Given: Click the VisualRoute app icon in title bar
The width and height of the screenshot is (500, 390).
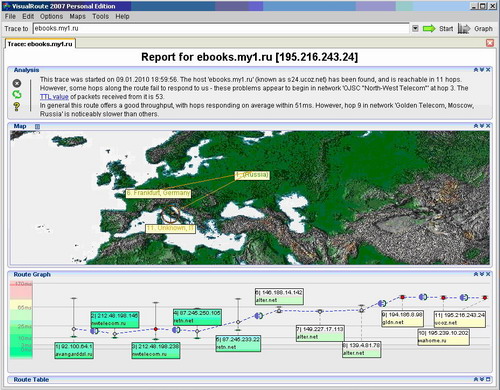Looking at the screenshot, I should [x=6, y=6].
